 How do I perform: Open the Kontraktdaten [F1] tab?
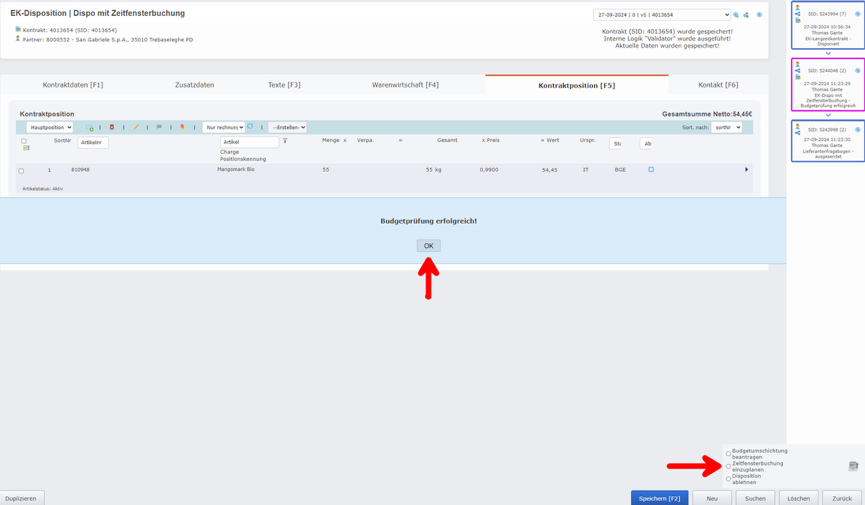[72, 85]
